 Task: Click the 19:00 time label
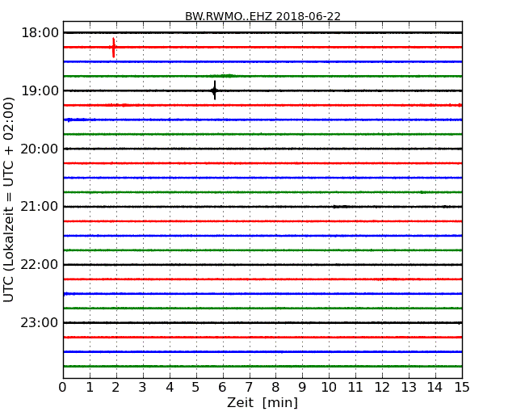coord(40,90)
